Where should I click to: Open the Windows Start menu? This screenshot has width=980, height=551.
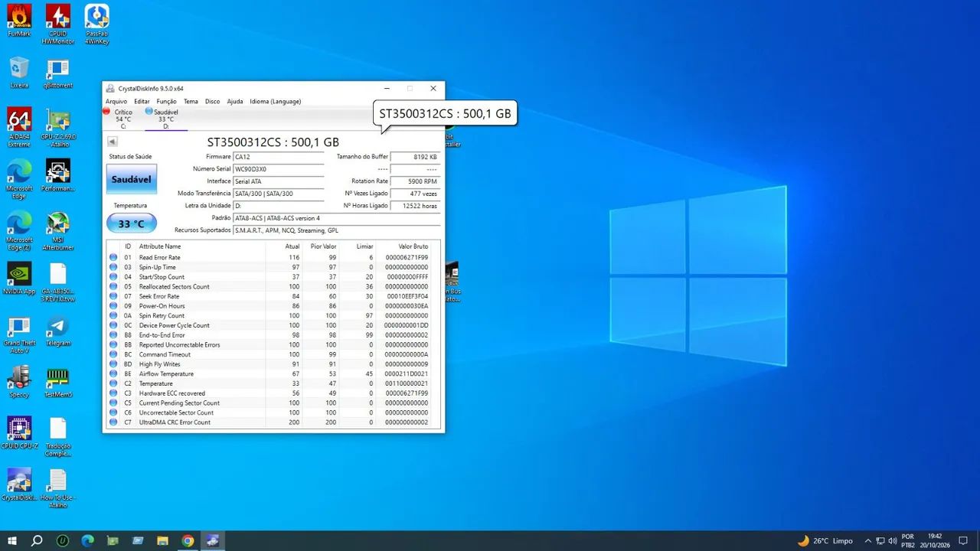(12, 541)
